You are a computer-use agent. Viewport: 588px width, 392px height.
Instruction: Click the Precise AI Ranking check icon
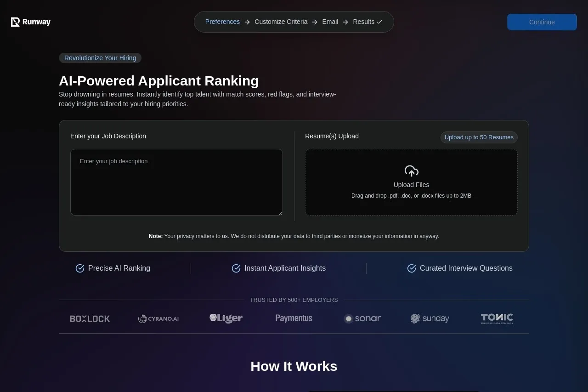coord(80,268)
